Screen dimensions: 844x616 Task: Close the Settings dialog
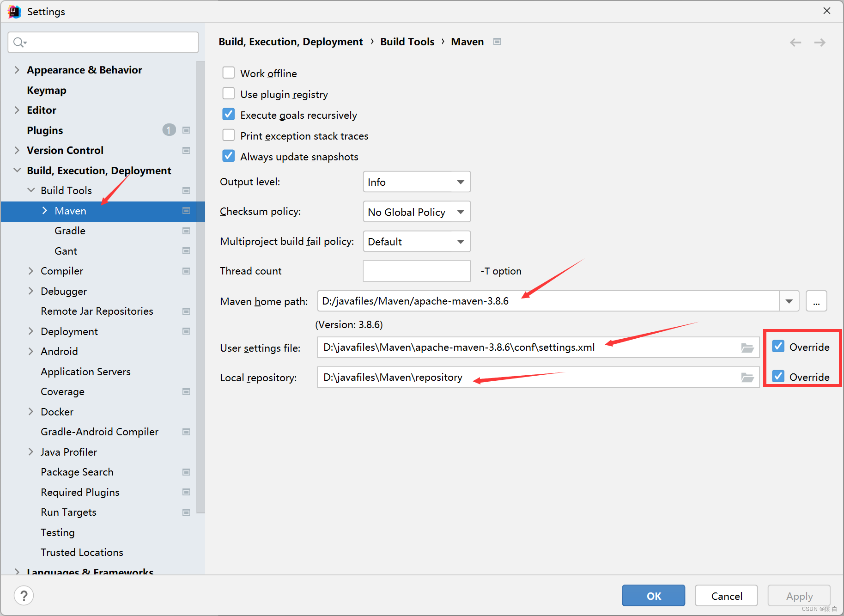pos(827,11)
